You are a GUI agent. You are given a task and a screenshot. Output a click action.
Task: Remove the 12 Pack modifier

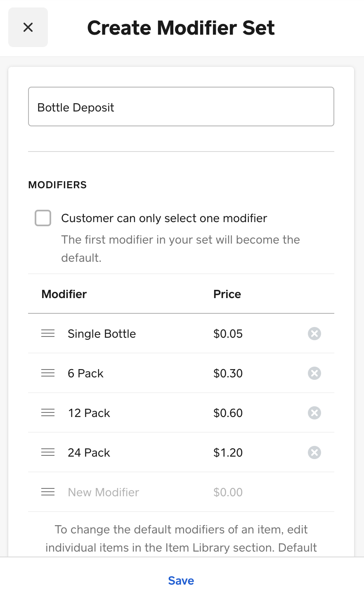pyautogui.click(x=314, y=413)
